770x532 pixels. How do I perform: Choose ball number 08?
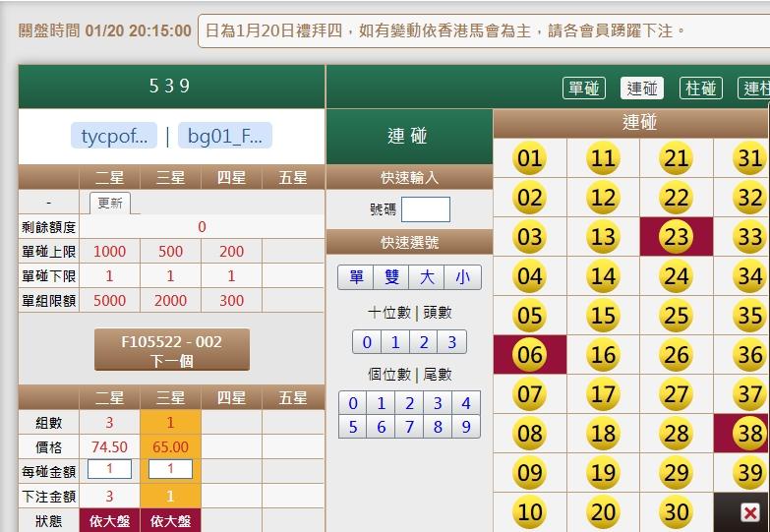(x=529, y=434)
